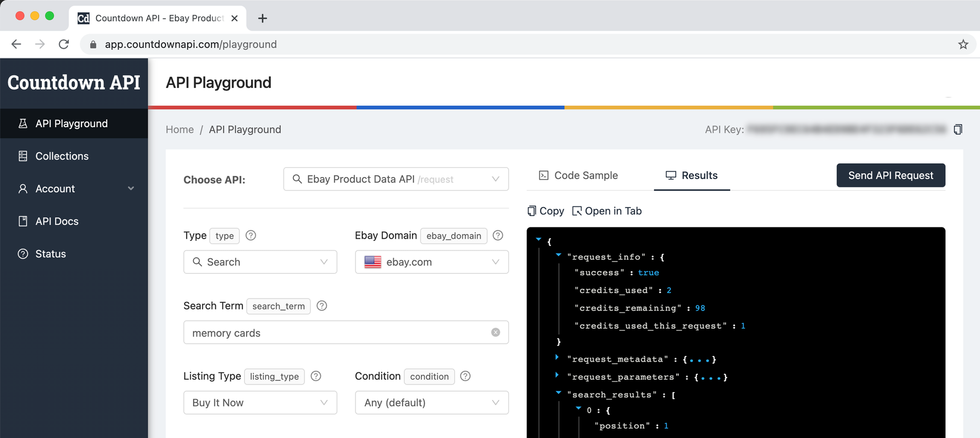The width and height of the screenshot is (980, 438).
Task: Reload the playground page
Action: click(x=64, y=44)
